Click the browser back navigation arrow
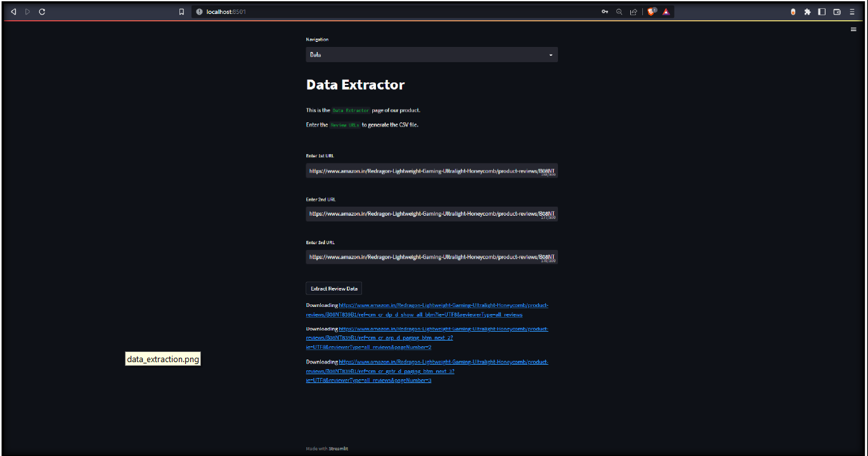This screenshot has height=456, width=868. coord(13,11)
